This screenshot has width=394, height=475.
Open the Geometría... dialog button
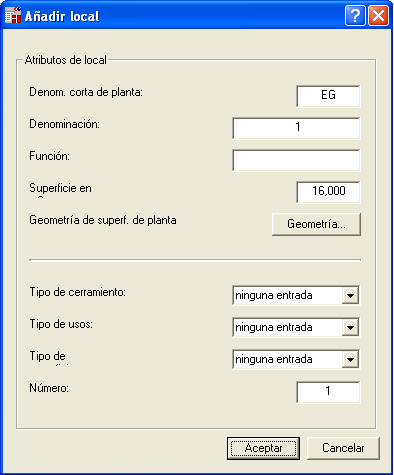pos(316,224)
